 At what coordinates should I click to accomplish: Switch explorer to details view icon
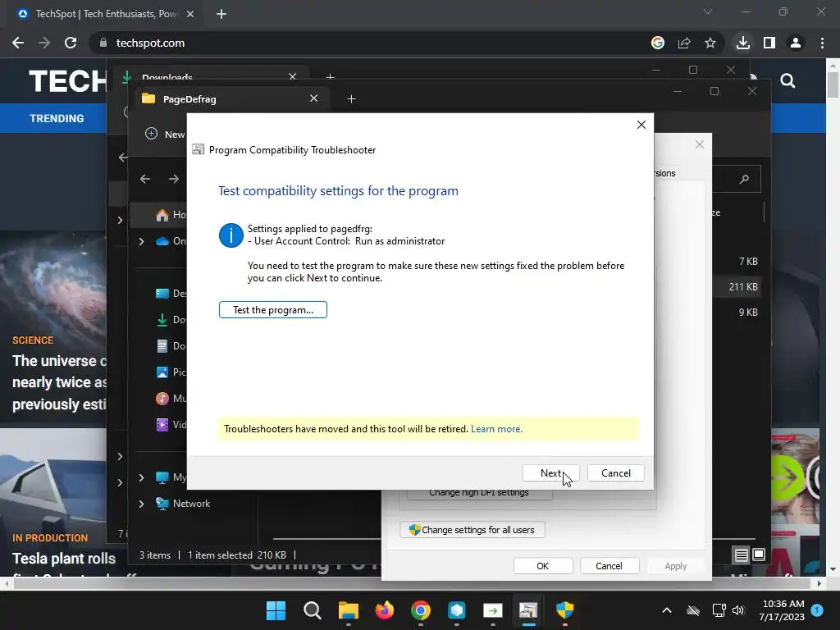coord(741,555)
